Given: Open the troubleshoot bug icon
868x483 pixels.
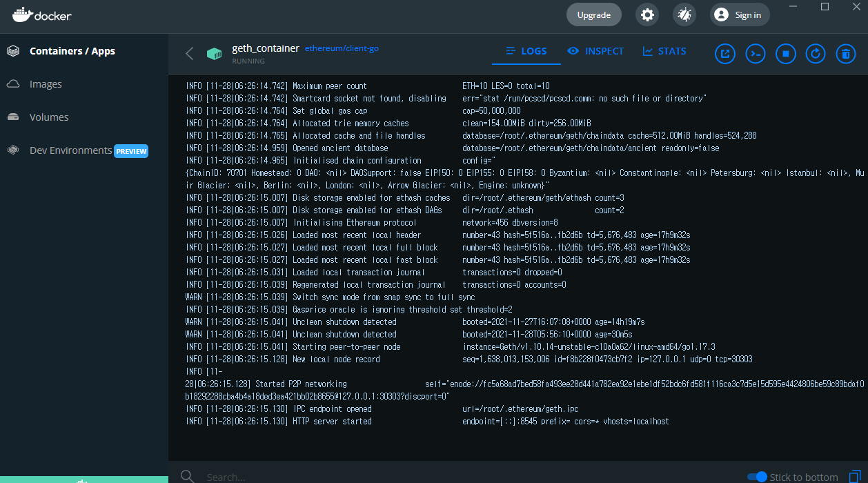Looking at the screenshot, I should [684, 14].
